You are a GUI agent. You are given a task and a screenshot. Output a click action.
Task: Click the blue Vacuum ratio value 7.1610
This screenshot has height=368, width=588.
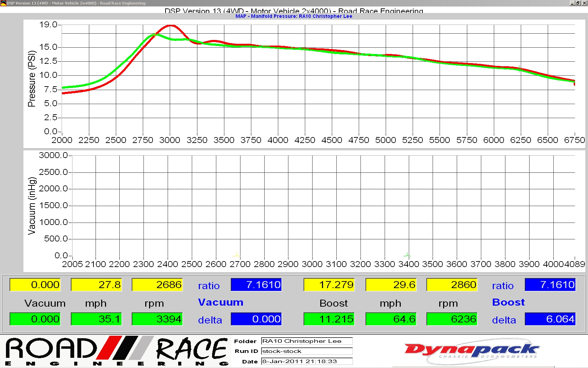pyautogui.click(x=256, y=285)
